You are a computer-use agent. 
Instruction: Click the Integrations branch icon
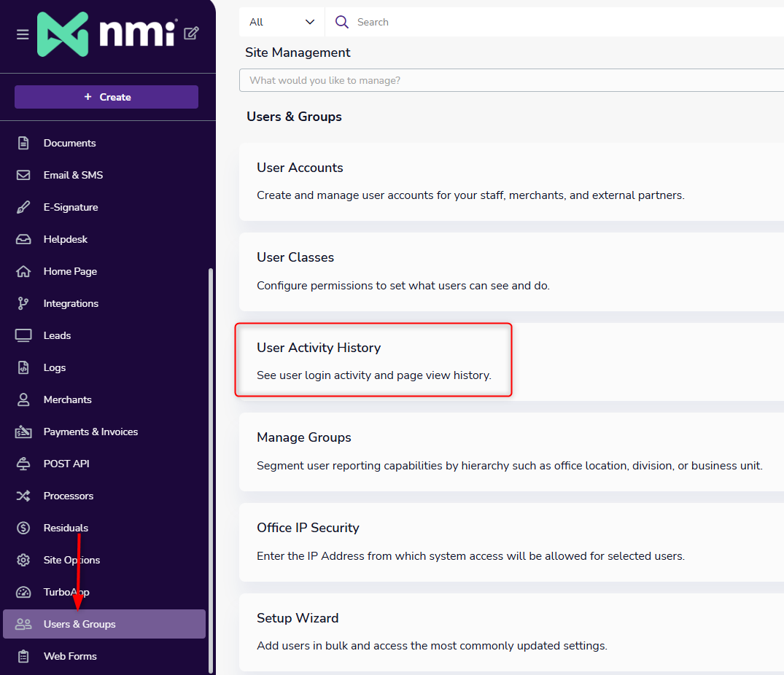(x=23, y=303)
